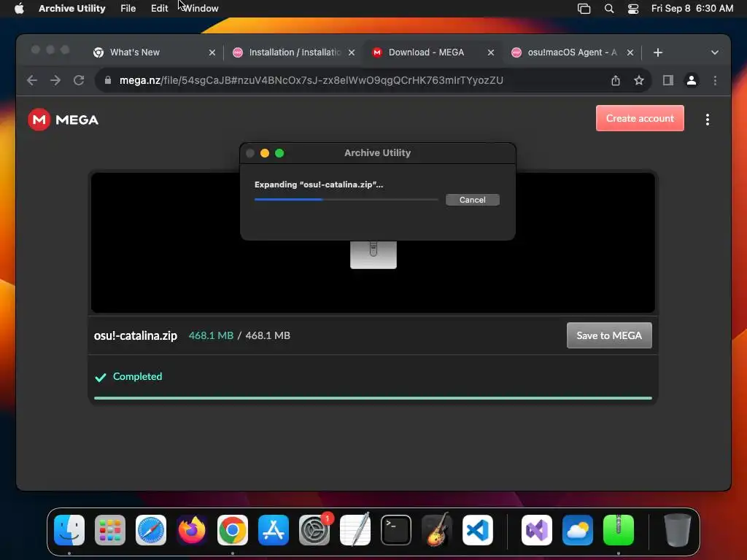Open Visual Studio from the Dock

tap(537, 530)
